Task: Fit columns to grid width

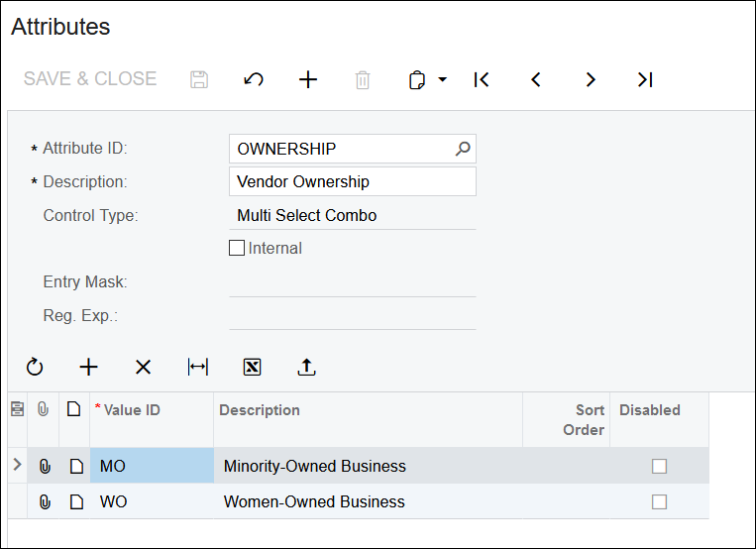Action: [x=198, y=367]
